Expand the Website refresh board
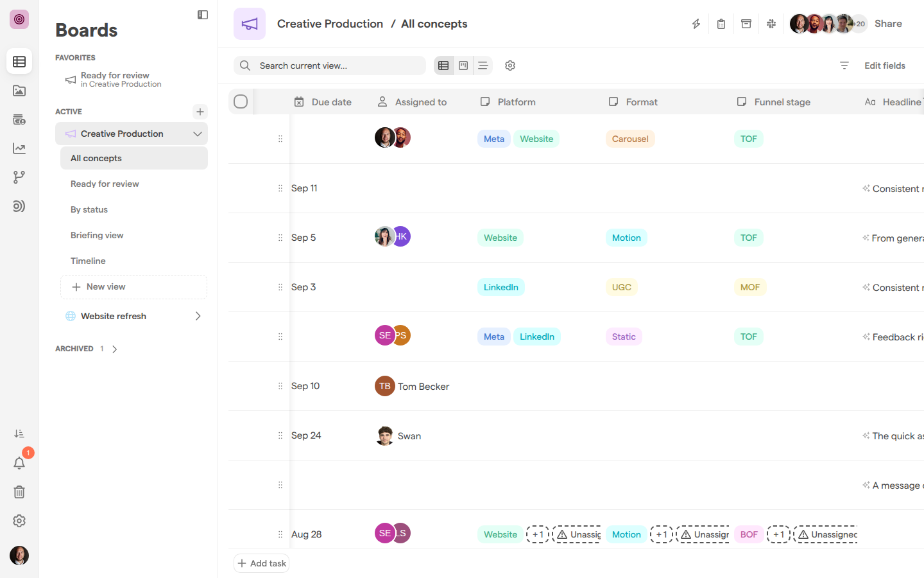Image resolution: width=924 pixels, height=578 pixels. pos(198,316)
